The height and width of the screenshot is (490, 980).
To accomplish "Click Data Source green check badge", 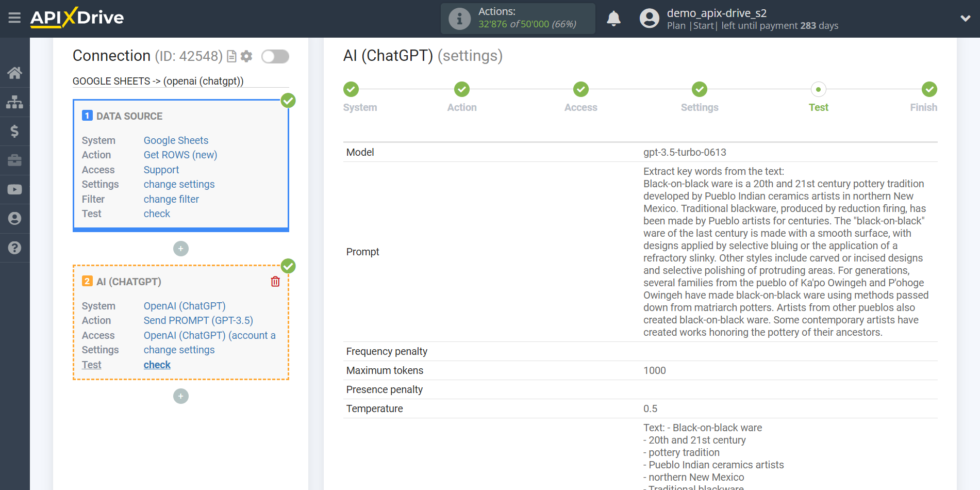I will 288,101.
